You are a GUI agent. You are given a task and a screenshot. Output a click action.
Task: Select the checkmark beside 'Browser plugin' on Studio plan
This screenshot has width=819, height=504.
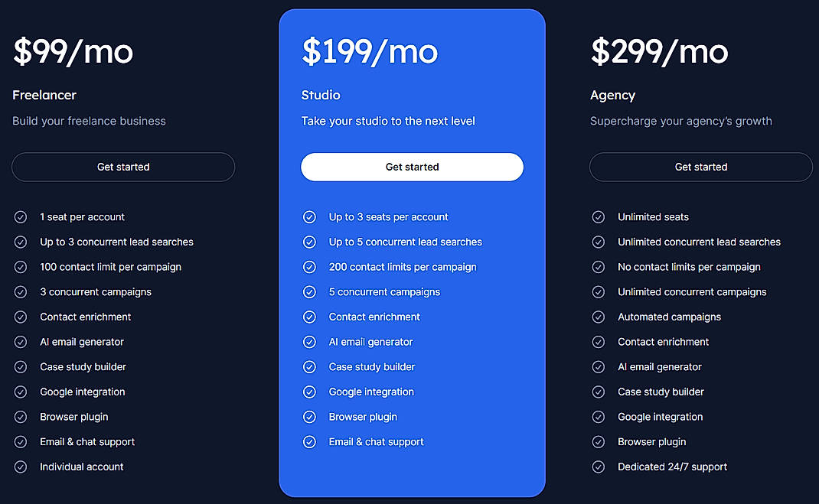pos(309,417)
